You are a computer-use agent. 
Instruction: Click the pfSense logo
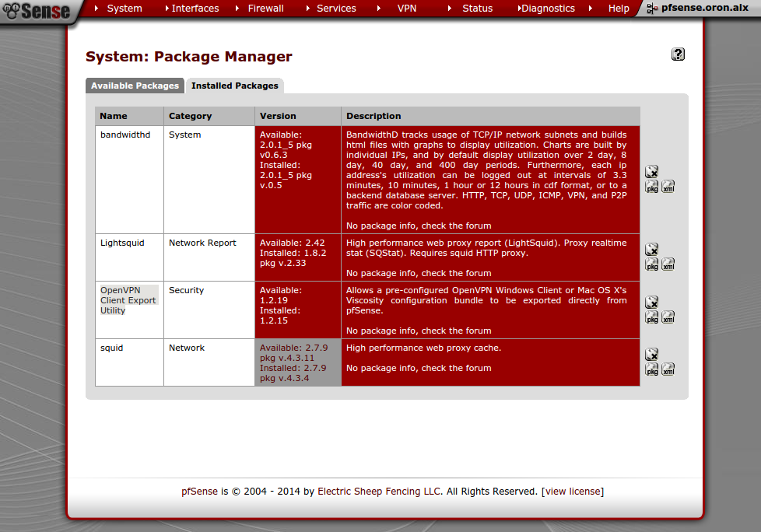pyautogui.click(x=37, y=11)
